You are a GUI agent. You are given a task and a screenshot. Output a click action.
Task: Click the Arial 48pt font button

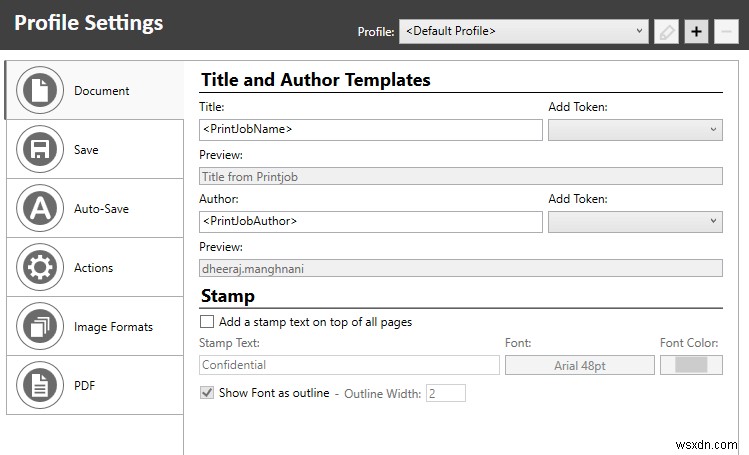pos(579,365)
